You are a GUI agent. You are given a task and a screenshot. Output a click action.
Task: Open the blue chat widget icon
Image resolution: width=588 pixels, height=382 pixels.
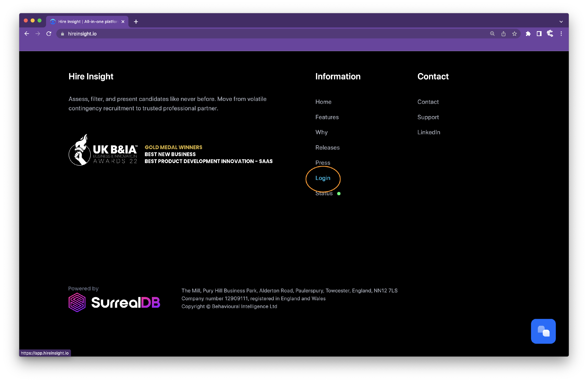pyautogui.click(x=543, y=331)
